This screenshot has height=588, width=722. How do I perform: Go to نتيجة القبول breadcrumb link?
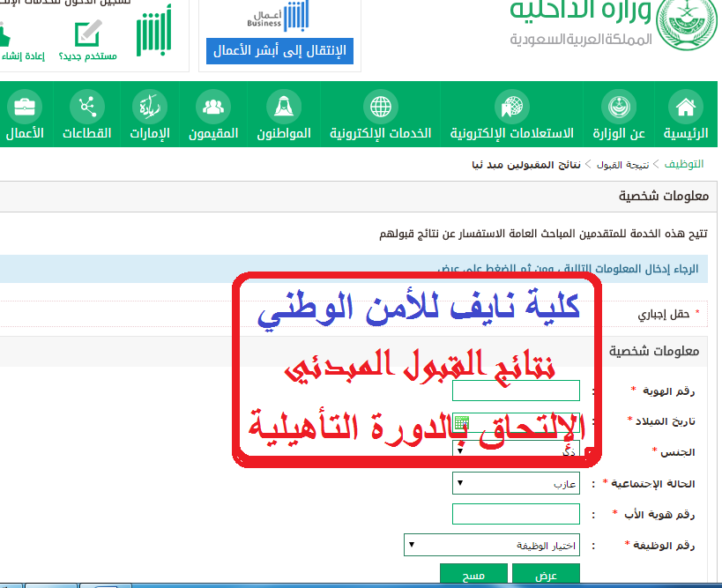[x=622, y=164]
